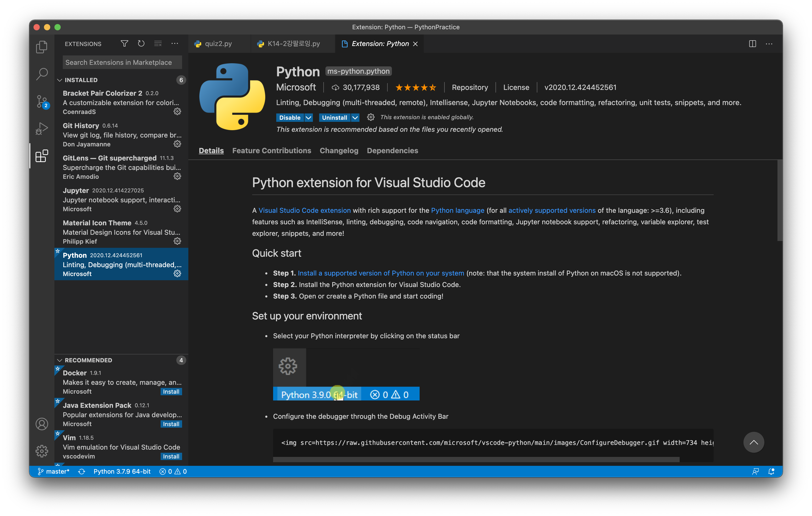Open the Run and Debug view
The height and width of the screenshot is (516, 812).
point(42,129)
